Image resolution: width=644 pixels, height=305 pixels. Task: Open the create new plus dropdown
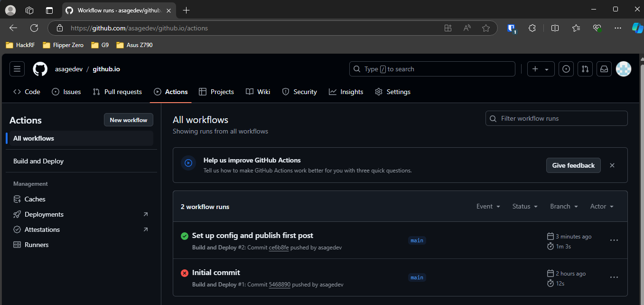(541, 69)
